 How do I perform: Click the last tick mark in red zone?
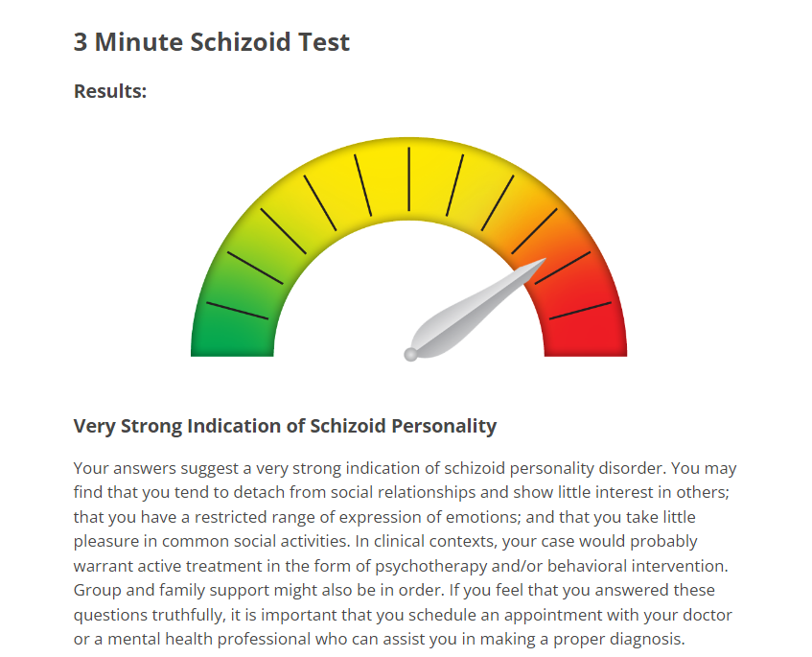tap(581, 311)
